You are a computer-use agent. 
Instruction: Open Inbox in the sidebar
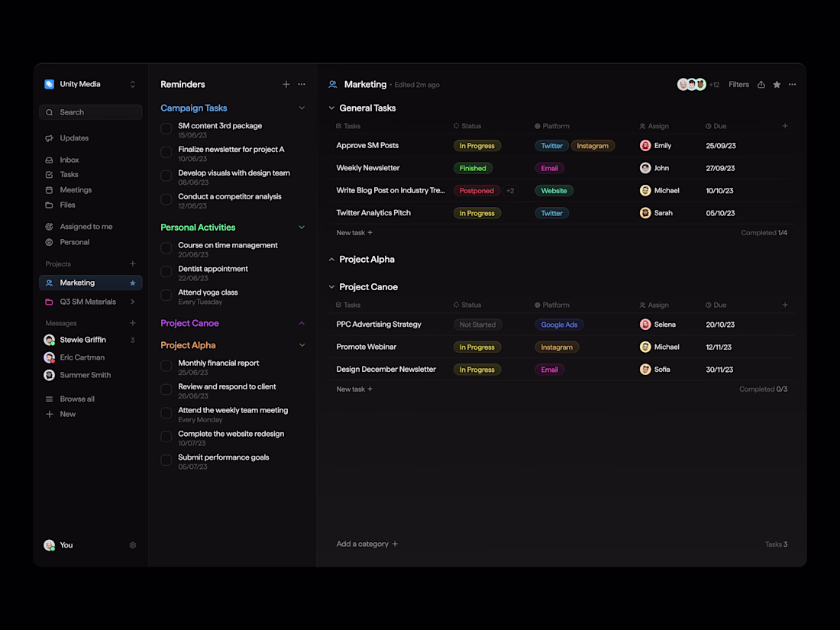[69, 160]
